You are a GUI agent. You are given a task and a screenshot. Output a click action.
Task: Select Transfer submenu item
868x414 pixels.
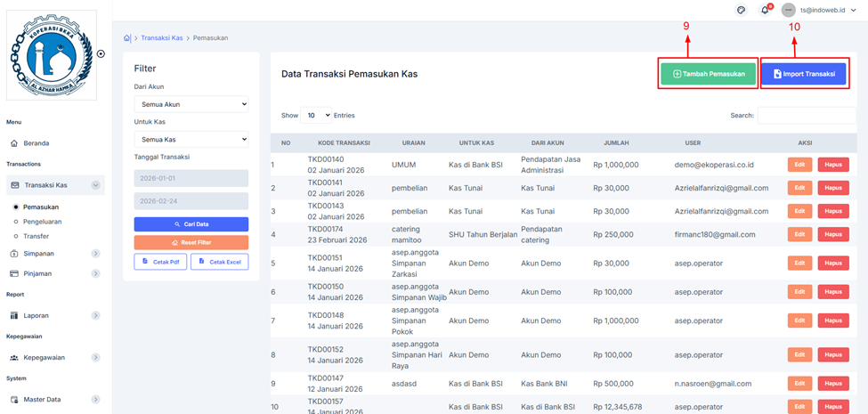pos(37,236)
